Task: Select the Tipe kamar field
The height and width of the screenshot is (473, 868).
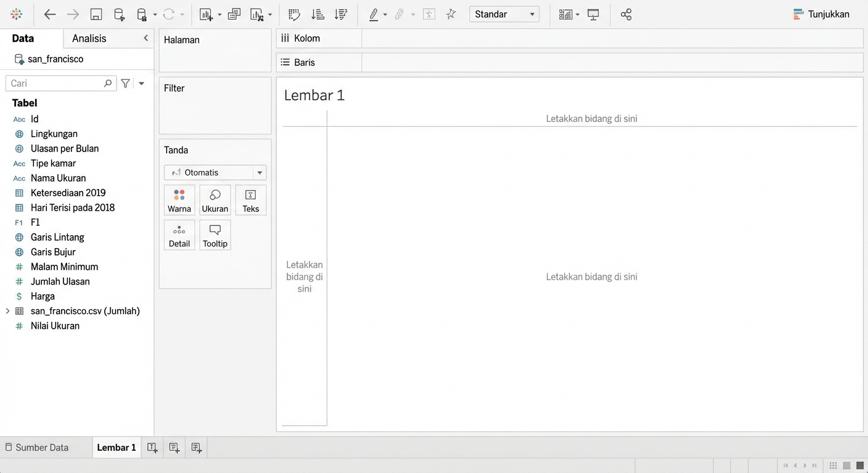Action: pos(53,163)
